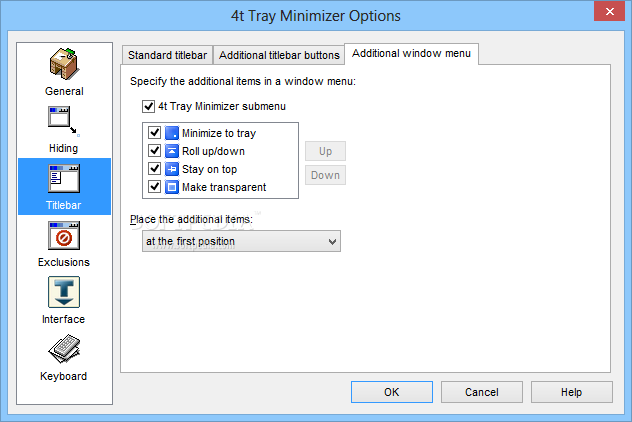
Task: Open the General settings category
Action: point(64,73)
